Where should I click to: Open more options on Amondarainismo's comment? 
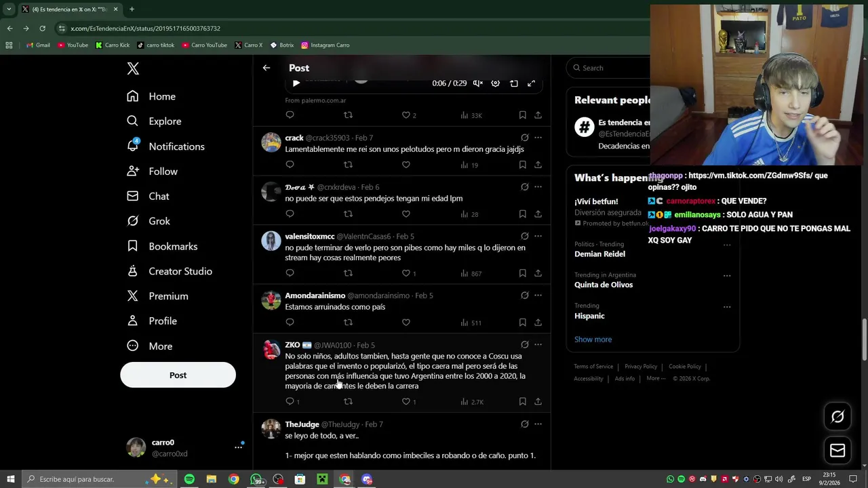538,296
